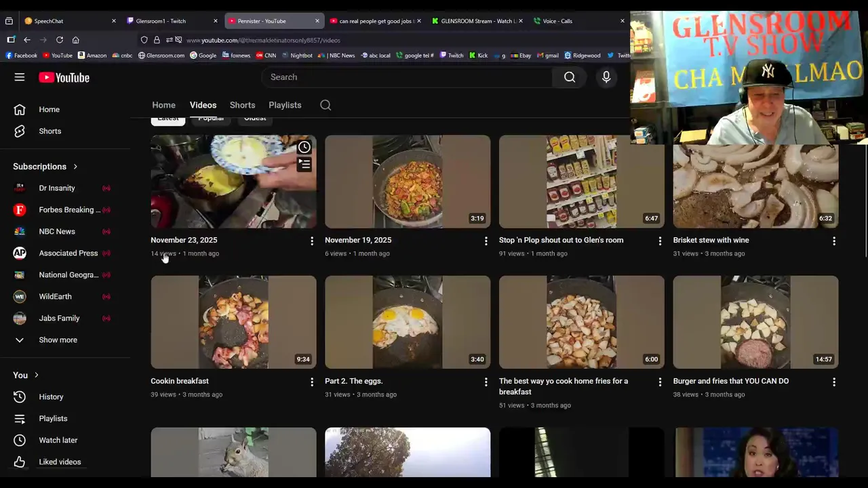Search within the channel using magnifier icon

pos(325,105)
